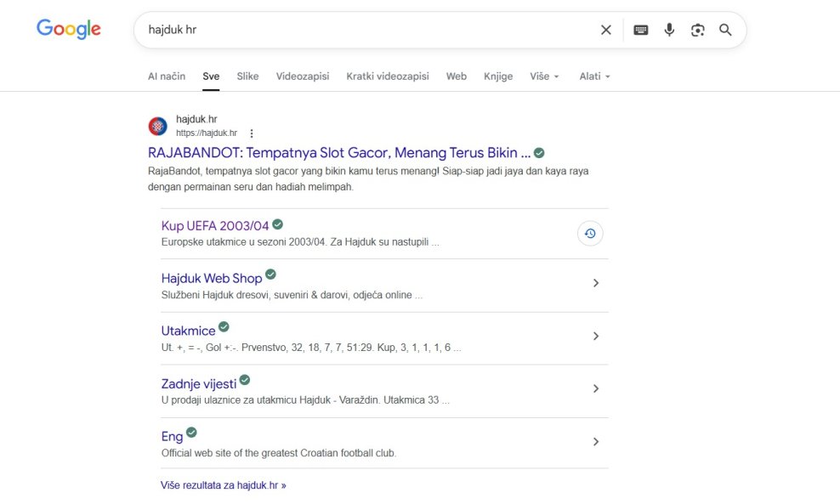
Task: Expand the Eng row chevron
Action: click(x=596, y=441)
